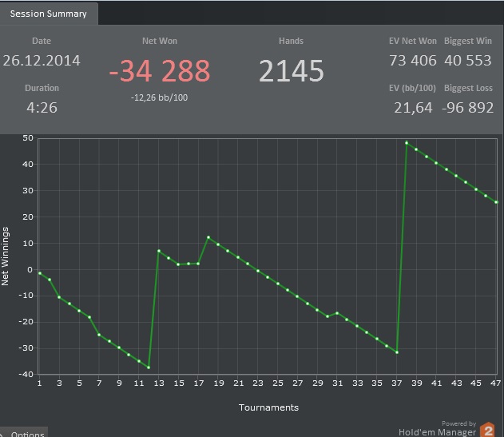Click the Hold'em Manager 2 logo icon
The image size is (504, 437).
(487, 430)
